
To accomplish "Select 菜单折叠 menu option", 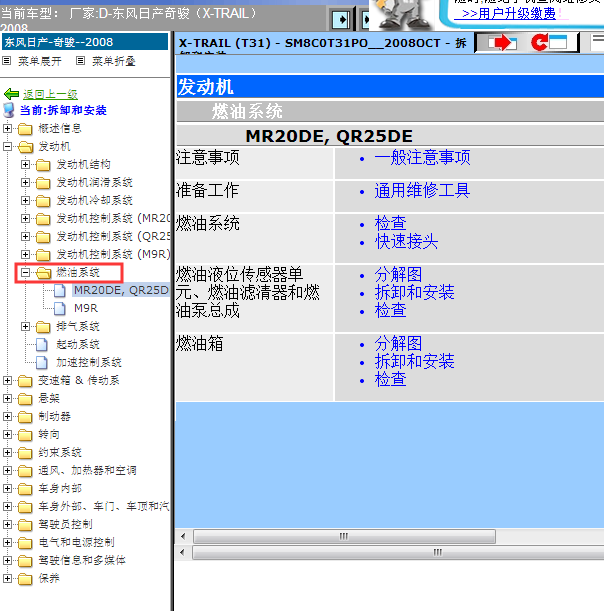I will pyautogui.click(x=114, y=61).
